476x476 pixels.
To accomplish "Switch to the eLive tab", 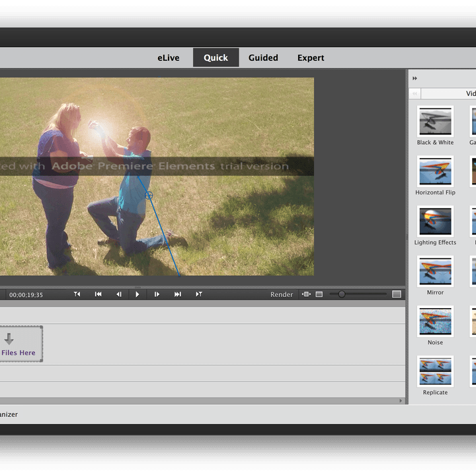I will click(168, 58).
